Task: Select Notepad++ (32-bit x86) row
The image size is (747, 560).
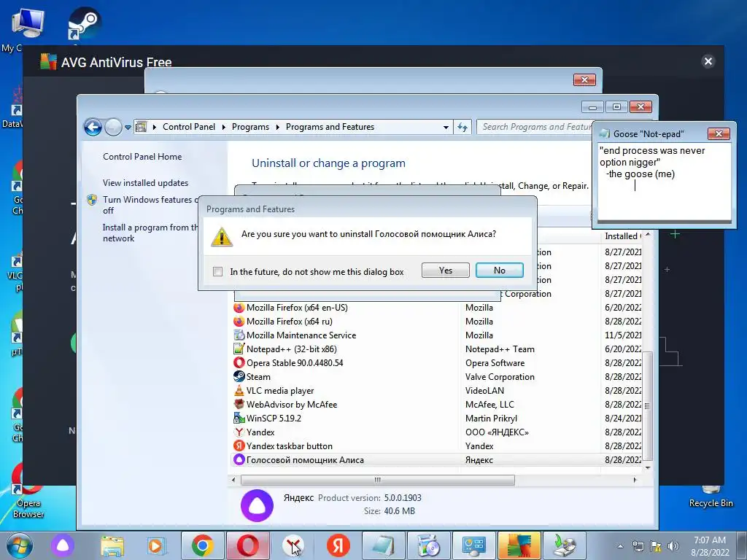Action: pos(436,349)
